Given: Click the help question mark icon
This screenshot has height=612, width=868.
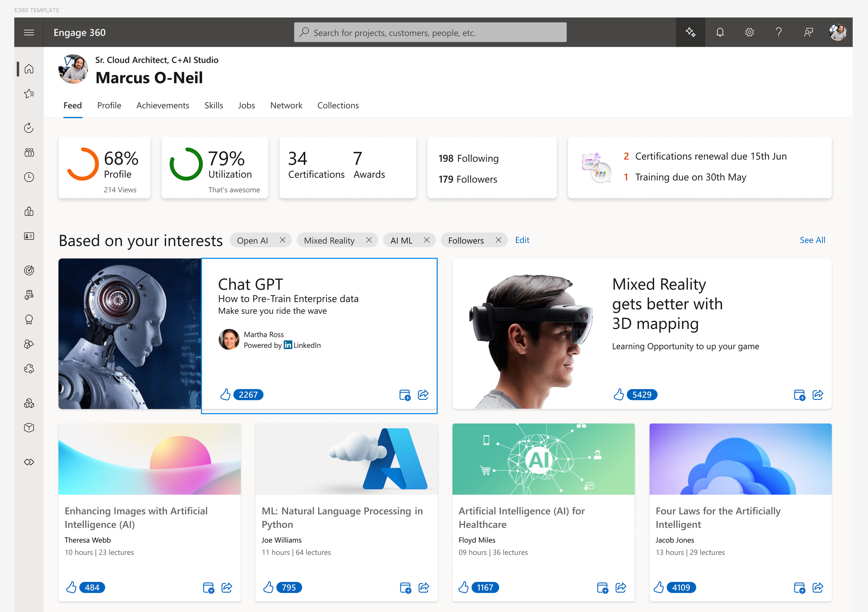Looking at the screenshot, I should pyautogui.click(x=779, y=33).
